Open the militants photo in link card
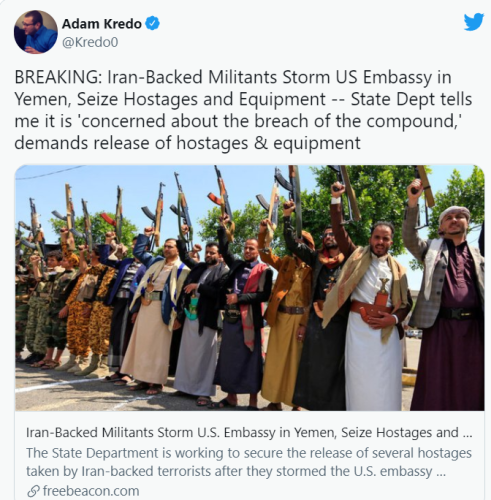This screenshot has height=500, width=491. point(250,288)
